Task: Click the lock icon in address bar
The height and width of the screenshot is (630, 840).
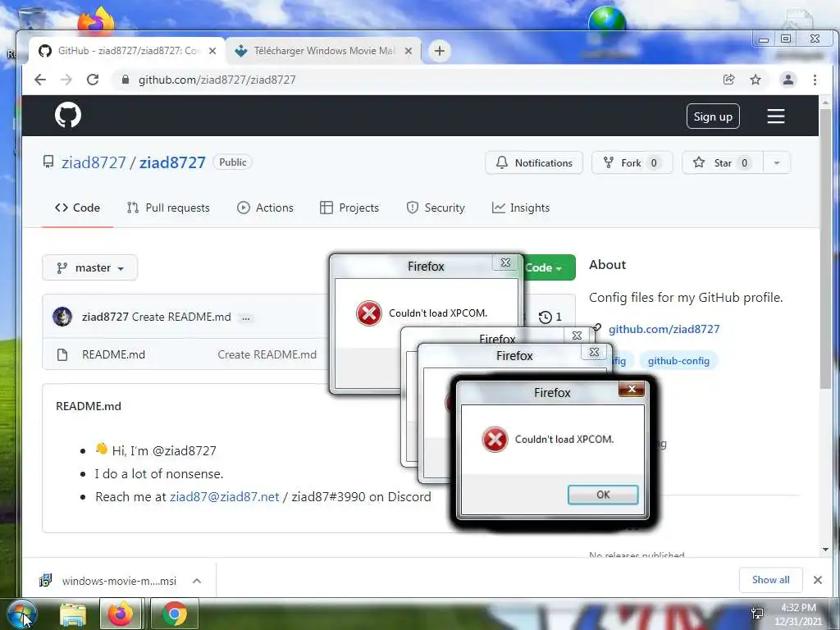Action: (126, 80)
